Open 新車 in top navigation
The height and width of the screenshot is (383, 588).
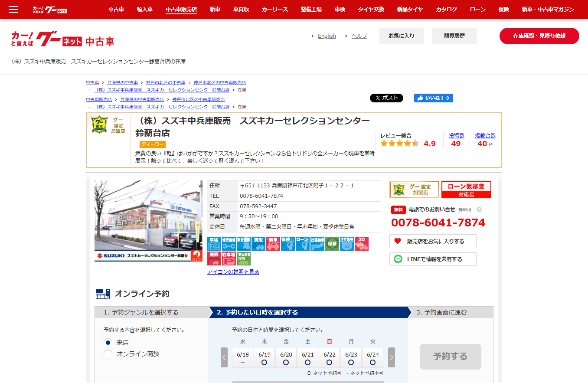(x=215, y=9)
